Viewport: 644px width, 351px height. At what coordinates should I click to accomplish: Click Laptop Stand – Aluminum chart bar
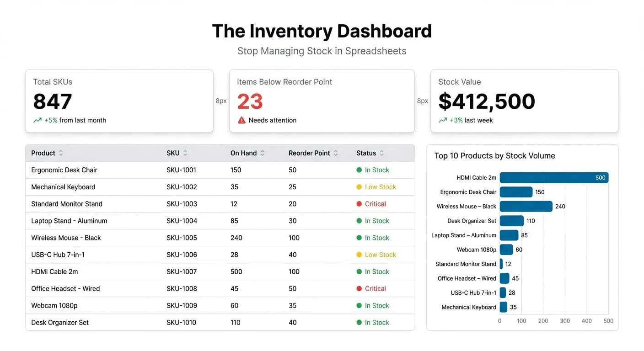click(509, 235)
